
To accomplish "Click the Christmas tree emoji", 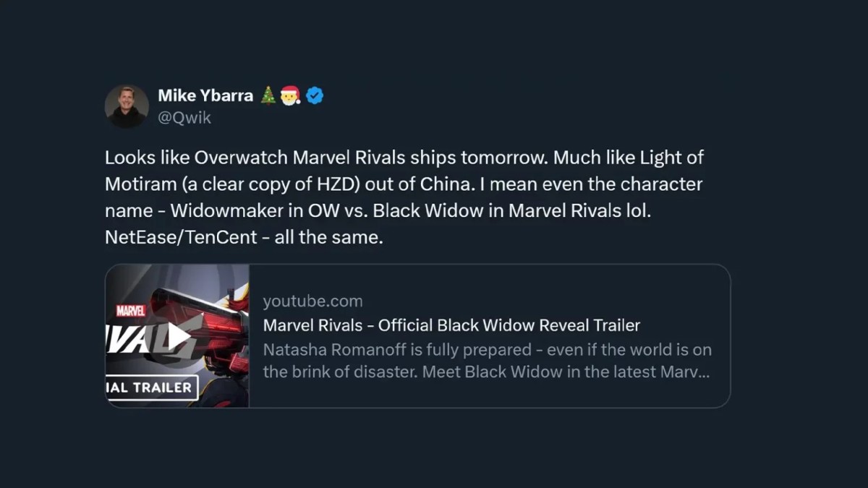I will [268, 95].
